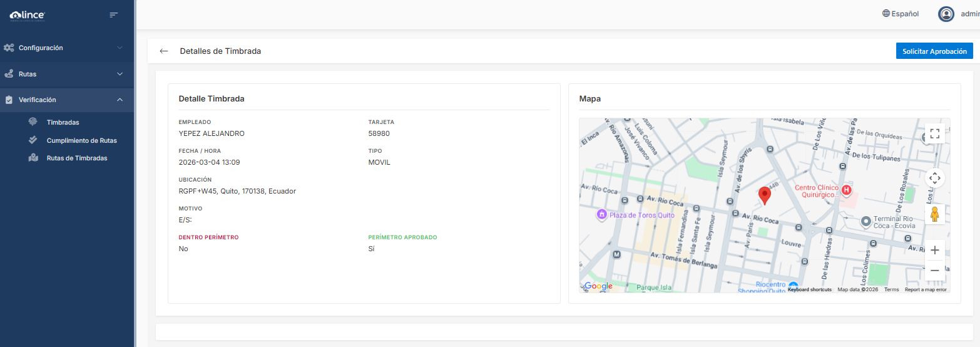The width and height of the screenshot is (980, 347).
Task: Zoom in on the map
Action: (934, 251)
